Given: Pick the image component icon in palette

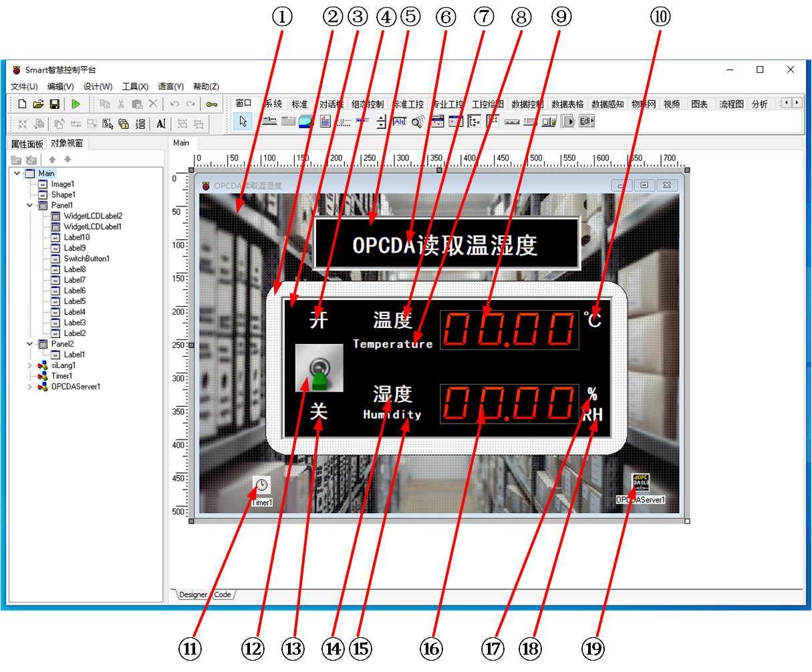Looking at the screenshot, I should [306, 121].
